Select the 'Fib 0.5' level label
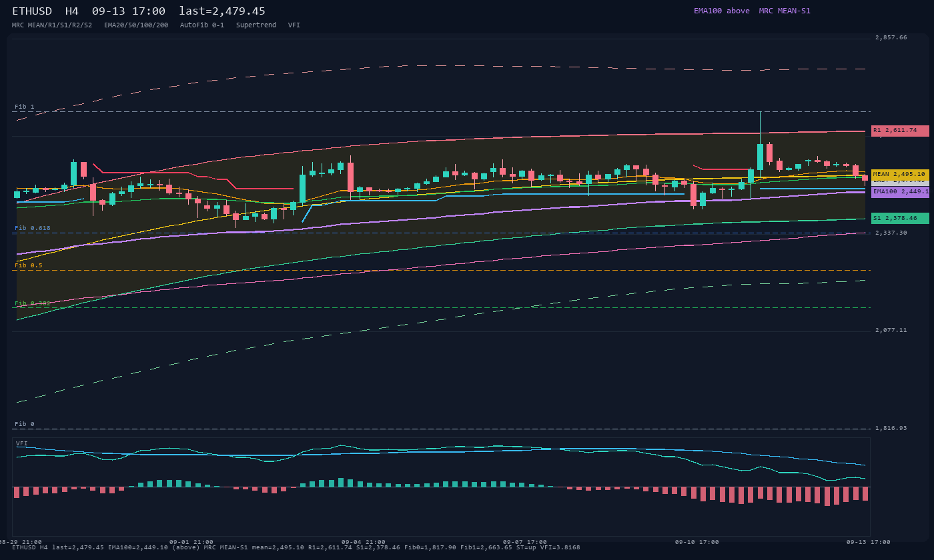 [x=29, y=265]
